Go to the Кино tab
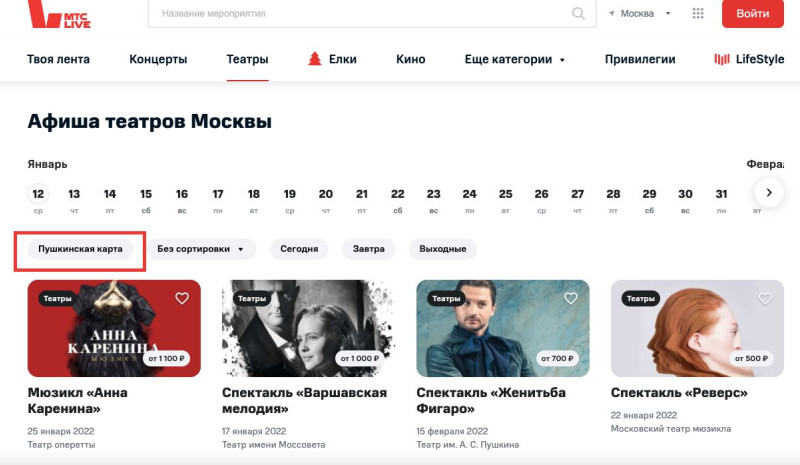The height and width of the screenshot is (465, 800). click(411, 59)
